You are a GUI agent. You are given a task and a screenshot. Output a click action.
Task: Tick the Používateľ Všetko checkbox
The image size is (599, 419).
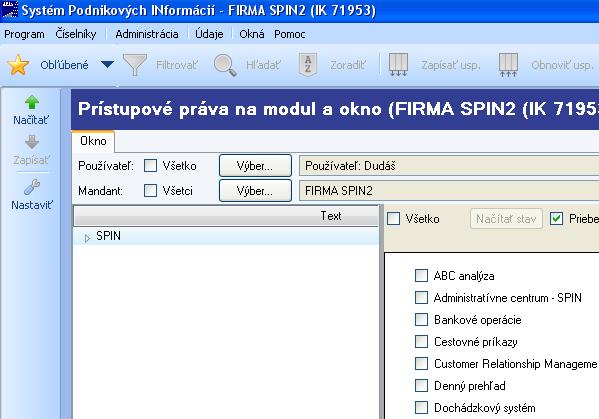pos(150,166)
